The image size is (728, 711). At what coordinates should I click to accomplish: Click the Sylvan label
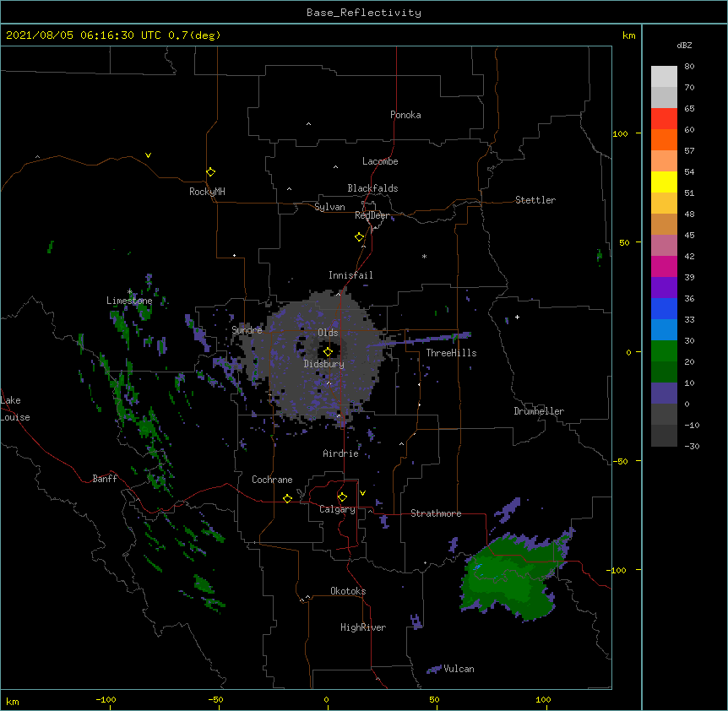pyautogui.click(x=329, y=207)
